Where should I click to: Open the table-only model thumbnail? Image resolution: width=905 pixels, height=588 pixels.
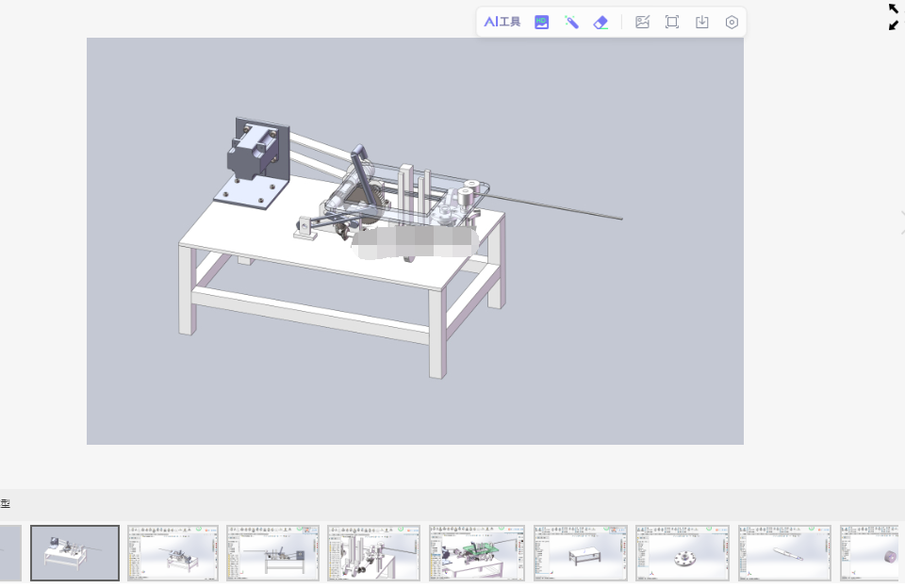tap(581, 553)
